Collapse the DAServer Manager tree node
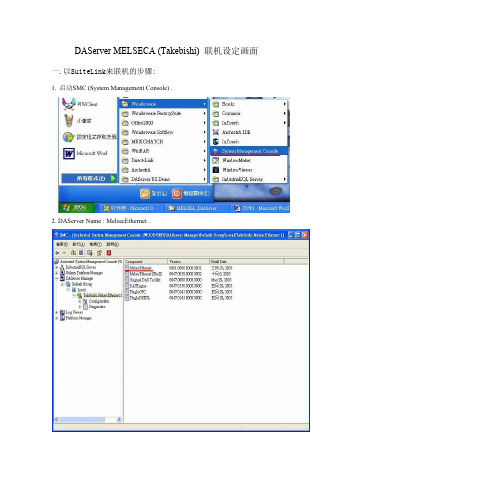Viewport: 503px width, 483px height. (57, 278)
